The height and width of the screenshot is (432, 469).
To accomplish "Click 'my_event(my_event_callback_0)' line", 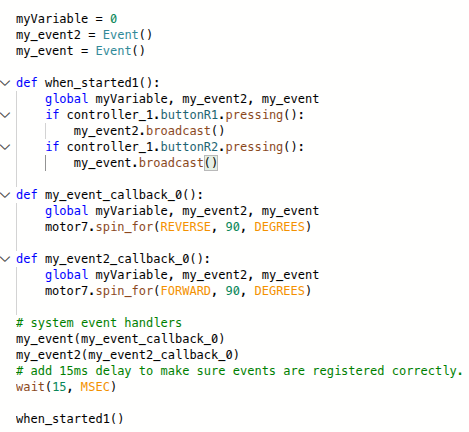I will (x=120, y=339).
